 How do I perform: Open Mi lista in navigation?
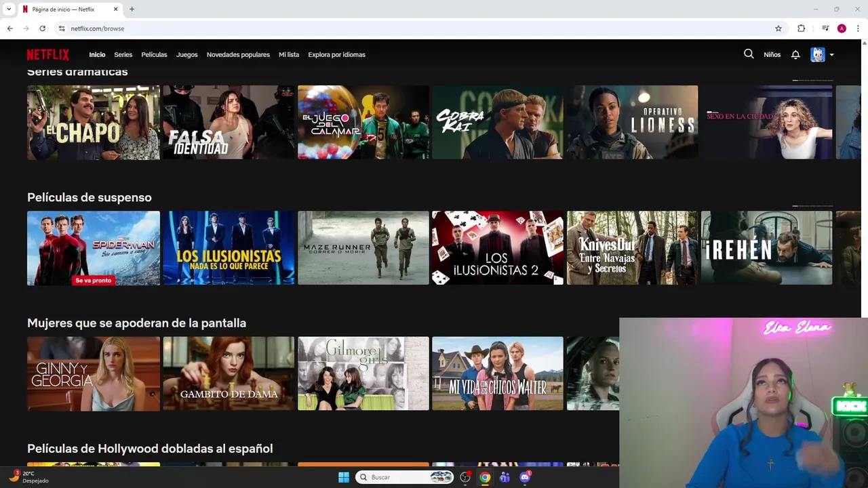(289, 55)
